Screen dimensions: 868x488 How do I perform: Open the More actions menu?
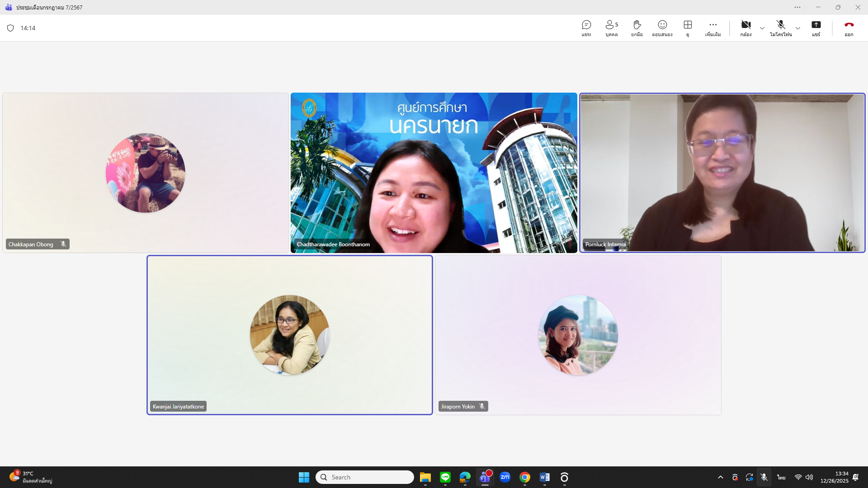coord(712,28)
